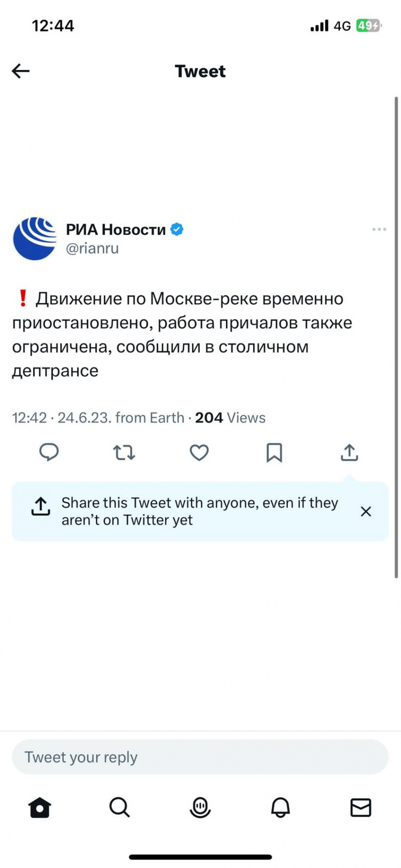Image resolution: width=401 pixels, height=868 pixels.
Task: Tap the Tweet your reply field
Action: click(200, 757)
